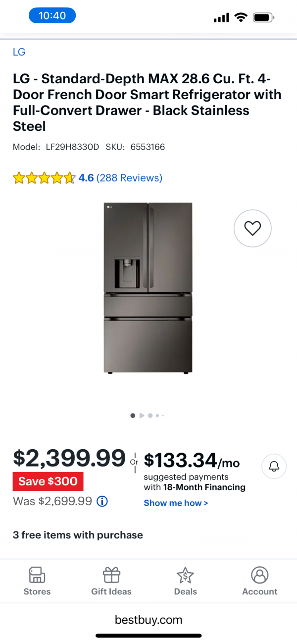The width and height of the screenshot is (297, 644).
Task: Open the Stores tab
Action: point(37,581)
